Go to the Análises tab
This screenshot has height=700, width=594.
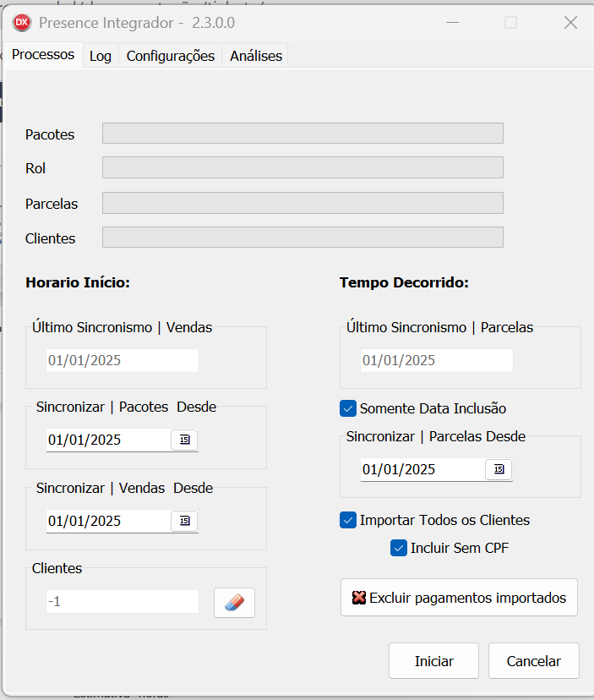click(257, 56)
